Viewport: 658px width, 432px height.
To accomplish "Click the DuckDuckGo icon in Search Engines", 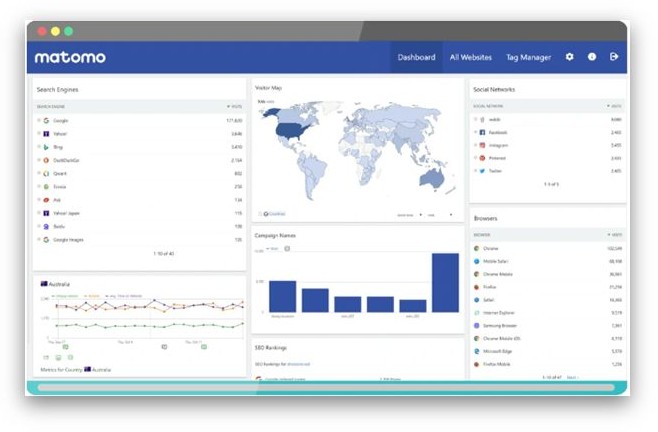I will (46, 160).
